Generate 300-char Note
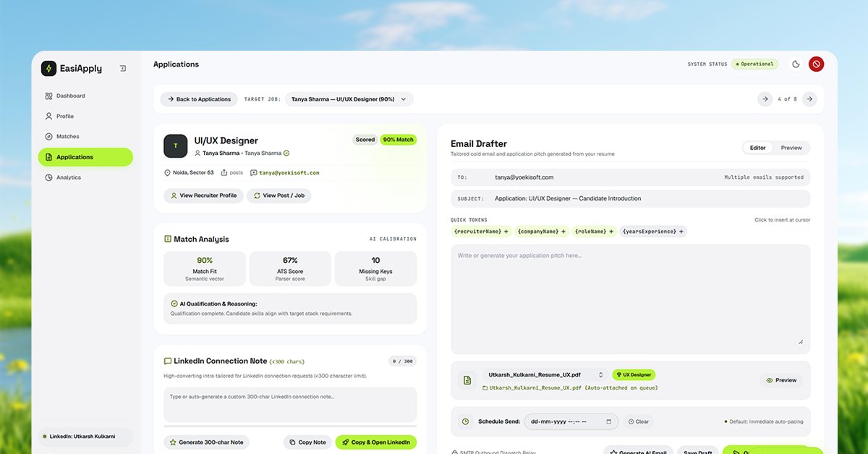The width and height of the screenshot is (868, 454). (x=207, y=442)
